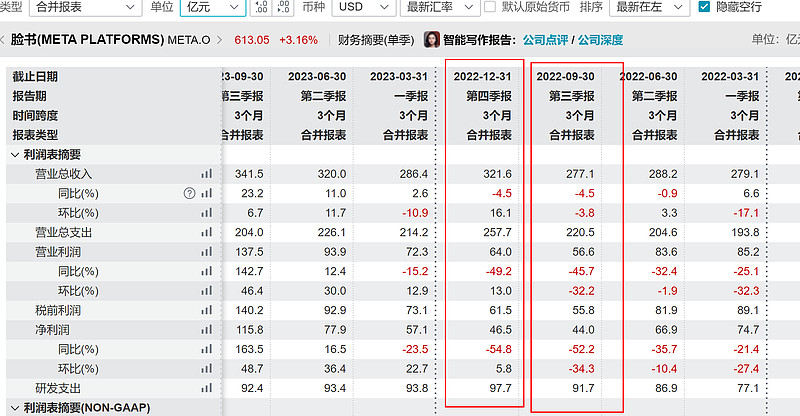This screenshot has width=800, height=416.
Task: Click the 277.1 revenue cell for 2022-09-30
Action: 580,174
